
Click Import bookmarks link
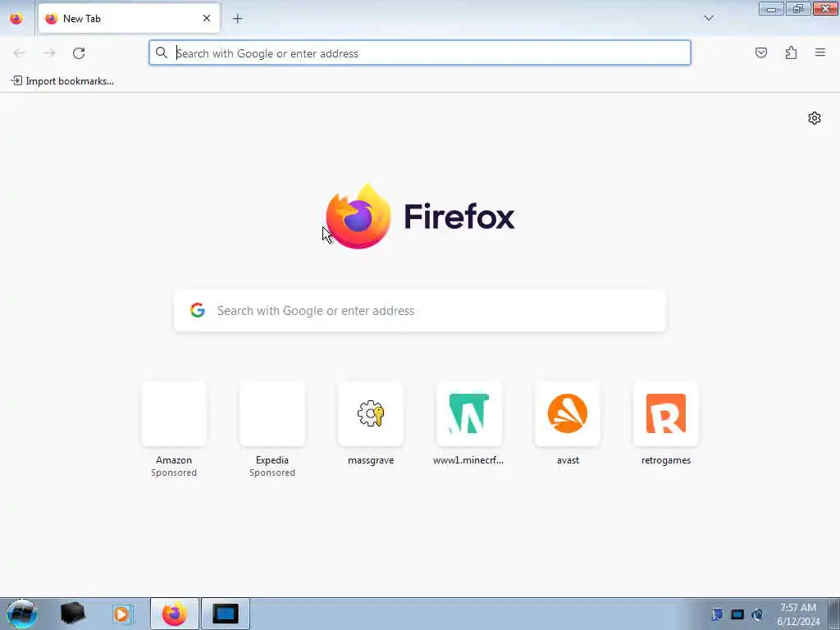point(62,81)
